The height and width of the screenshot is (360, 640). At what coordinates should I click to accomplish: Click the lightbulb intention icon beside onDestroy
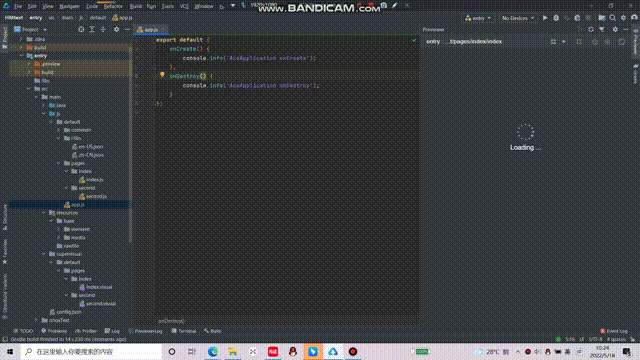click(x=162, y=75)
